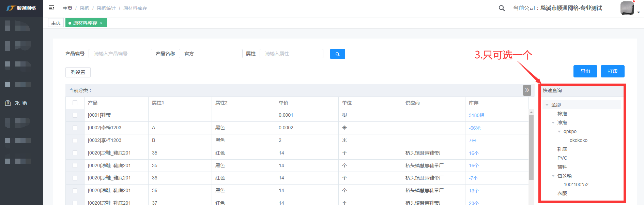The width and height of the screenshot is (644, 205).
Task: Select the checkbox for [0002]李梓1203 attribute A
Action: point(75,128)
